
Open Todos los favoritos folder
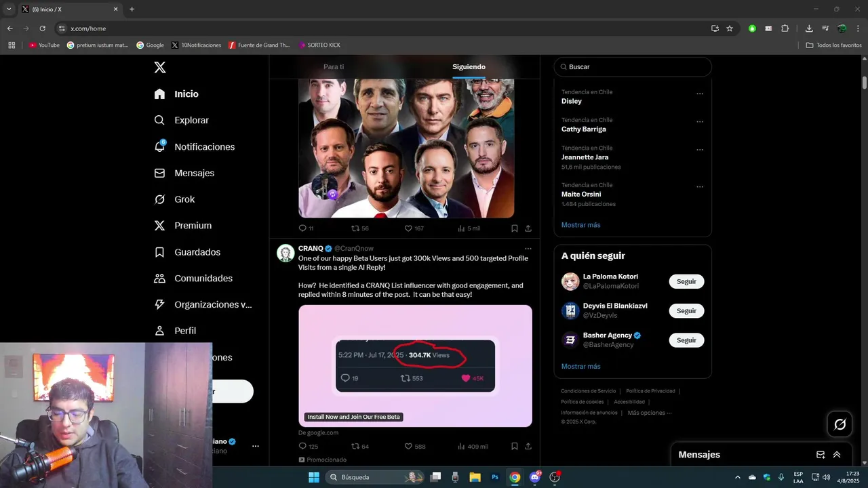coord(833,45)
